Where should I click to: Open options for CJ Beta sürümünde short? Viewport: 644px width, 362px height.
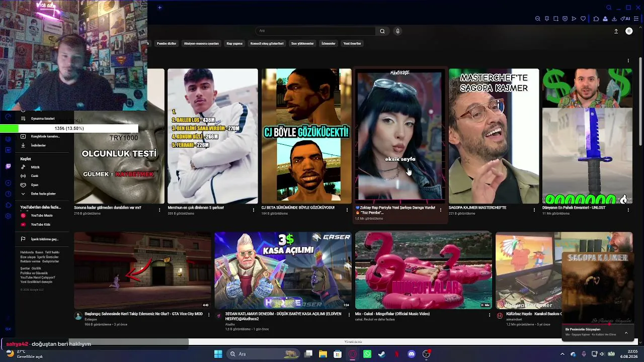pos(347,210)
